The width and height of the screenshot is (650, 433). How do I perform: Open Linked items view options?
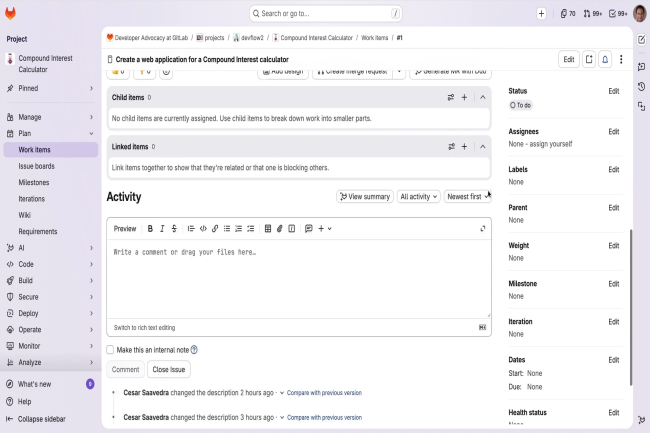click(x=451, y=147)
